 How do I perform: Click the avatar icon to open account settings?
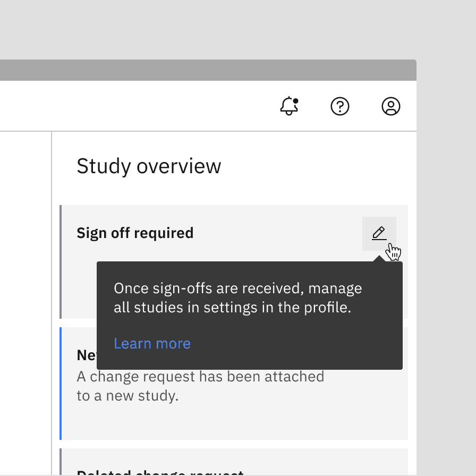391,106
